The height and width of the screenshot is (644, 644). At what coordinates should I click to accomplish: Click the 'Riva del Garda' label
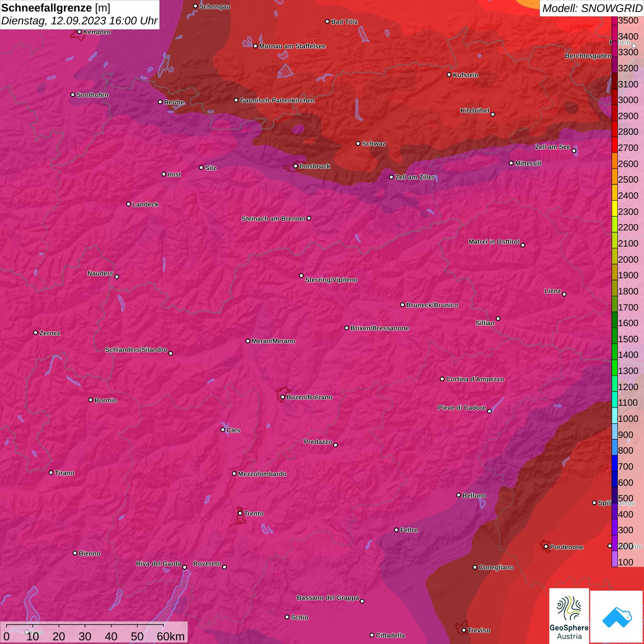159,563
